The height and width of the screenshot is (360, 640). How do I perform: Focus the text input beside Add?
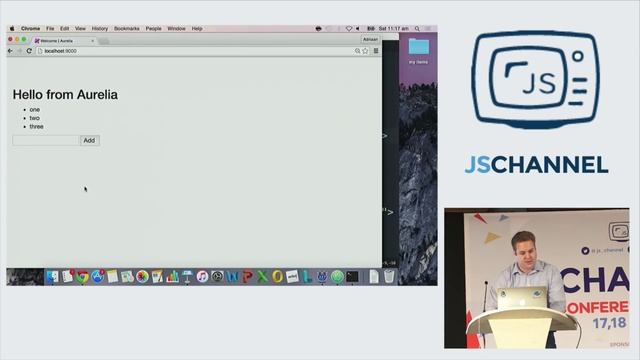click(x=46, y=140)
